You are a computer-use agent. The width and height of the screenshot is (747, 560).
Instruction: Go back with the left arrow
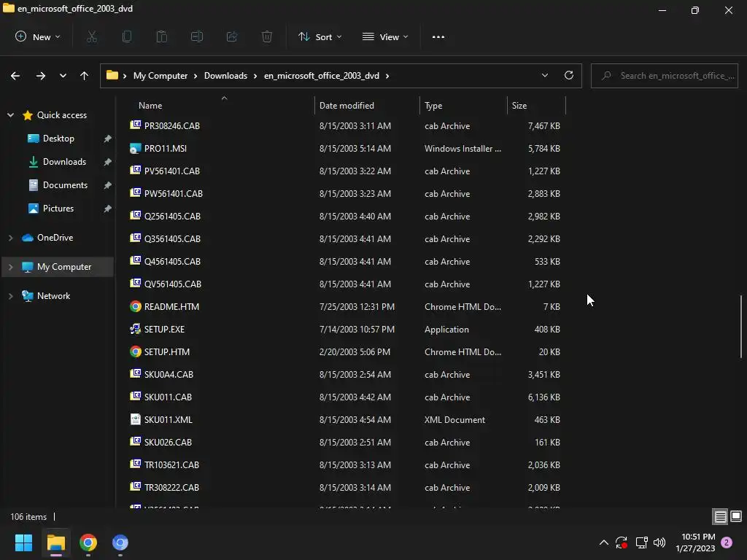(x=15, y=76)
